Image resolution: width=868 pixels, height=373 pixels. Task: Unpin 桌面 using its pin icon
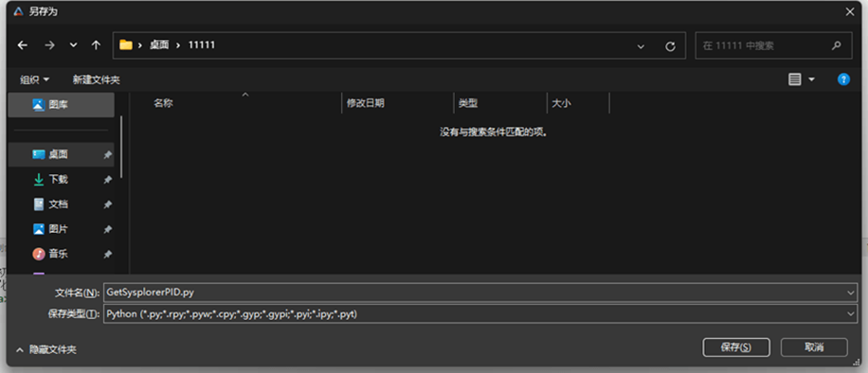107,155
